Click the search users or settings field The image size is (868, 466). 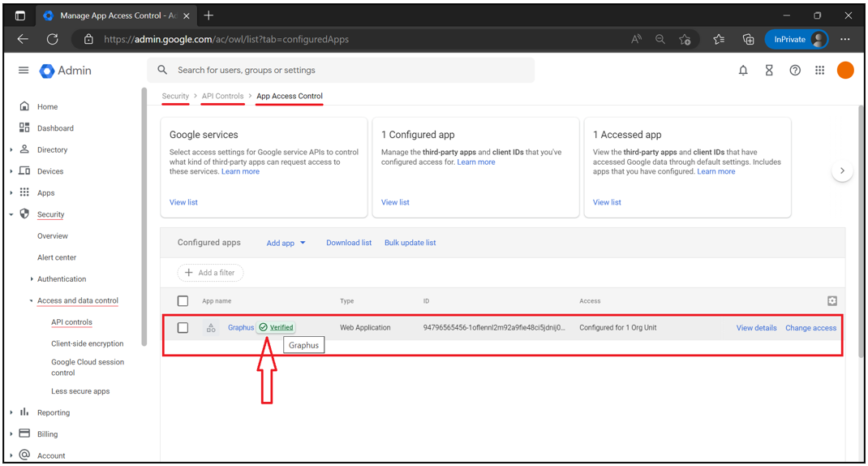(x=341, y=70)
